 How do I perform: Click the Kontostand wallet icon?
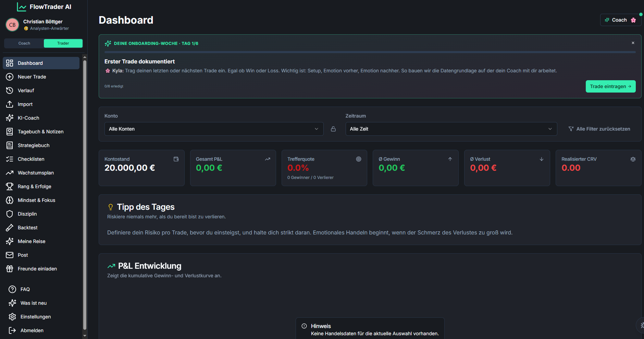pos(176,159)
